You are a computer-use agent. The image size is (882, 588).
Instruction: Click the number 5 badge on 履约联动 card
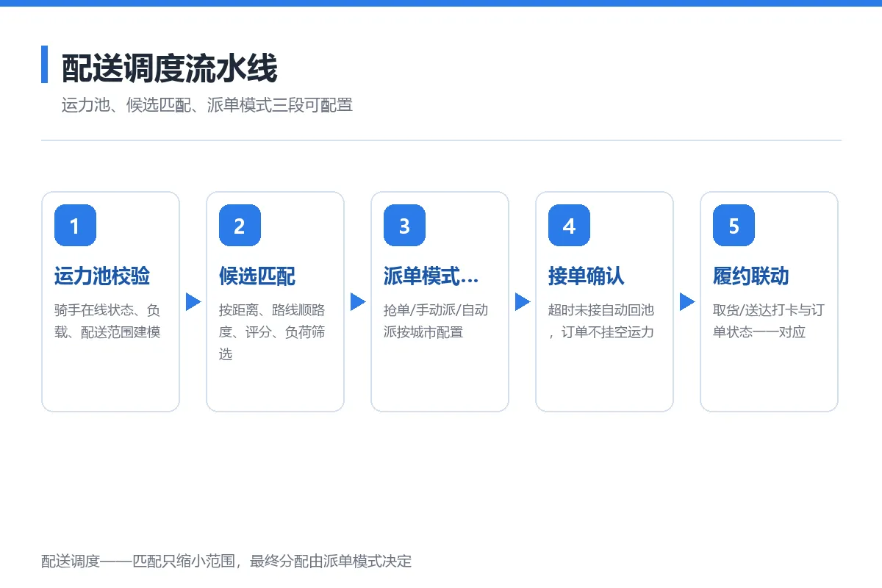click(734, 226)
